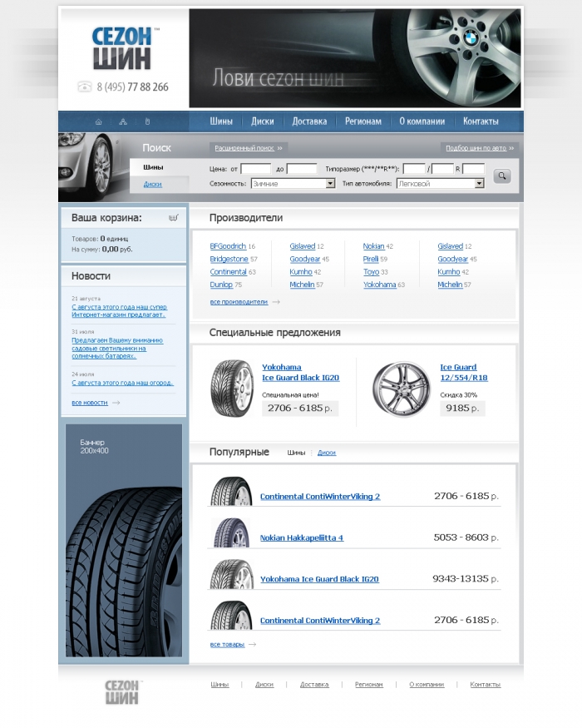Open Расширенный поиск link

[244, 148]
